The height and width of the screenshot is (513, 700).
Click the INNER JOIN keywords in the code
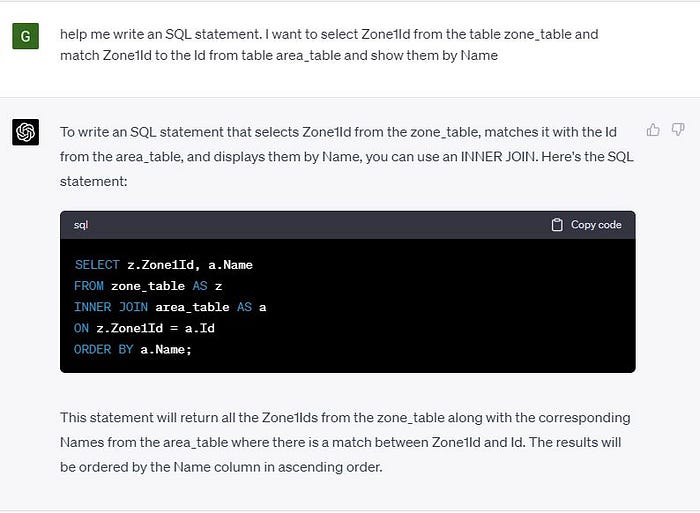point(111,307)
